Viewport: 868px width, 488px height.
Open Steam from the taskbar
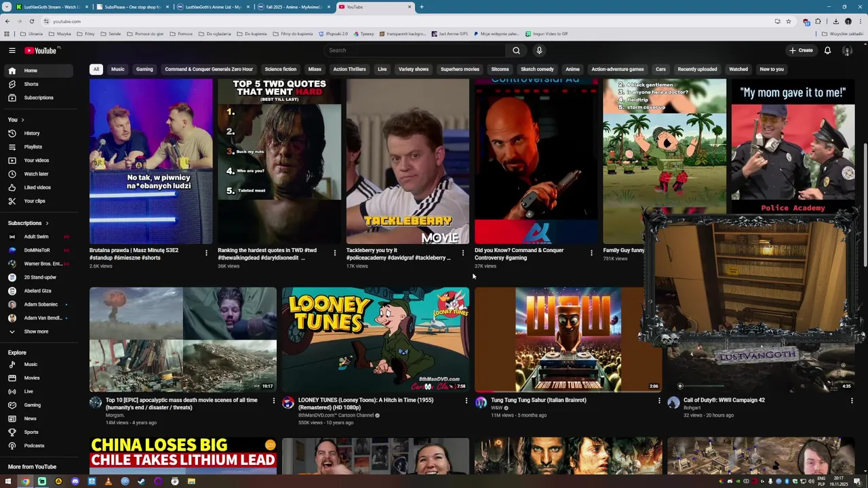pos(141,481)
